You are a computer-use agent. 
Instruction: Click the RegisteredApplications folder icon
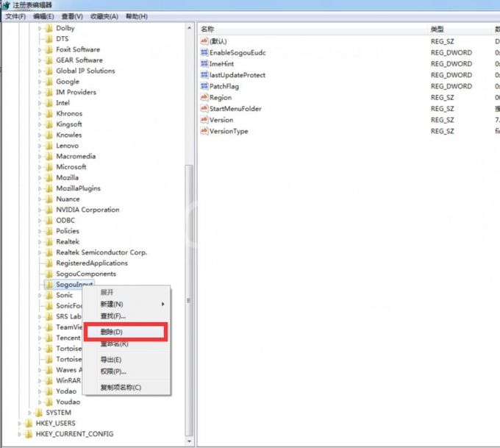click(49, 263)
